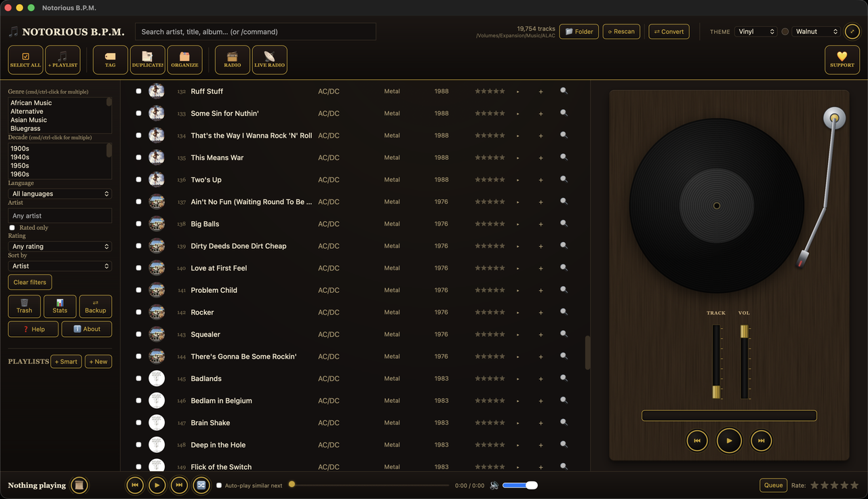The height and width of the screenshot is (499, 868).
Task: Enable Auto-play similar next
Action: click(x=219, y=485)
